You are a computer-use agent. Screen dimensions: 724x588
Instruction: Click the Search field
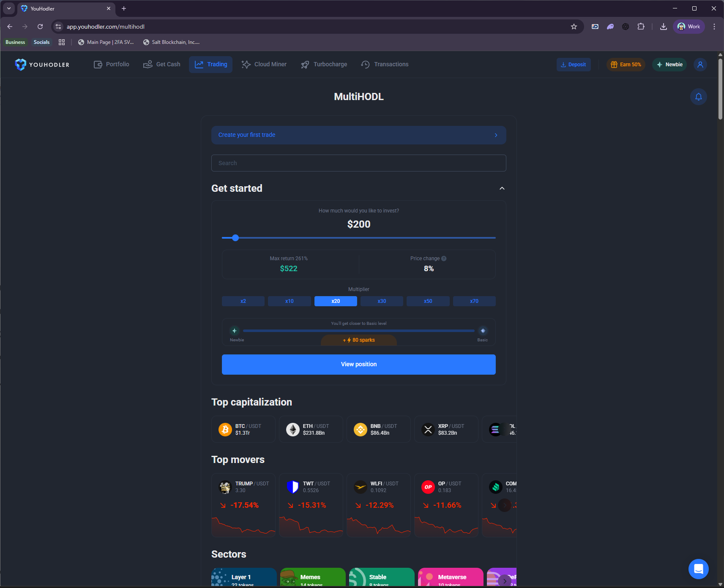[x=358, y=163]
